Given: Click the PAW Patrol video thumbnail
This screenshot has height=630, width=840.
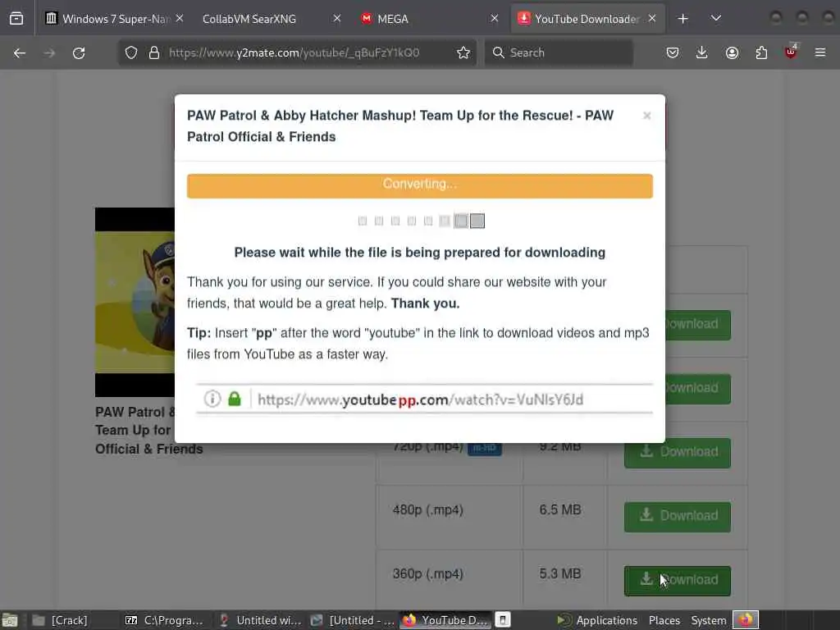Looking at the screenshot, I should tap(135, 302).
